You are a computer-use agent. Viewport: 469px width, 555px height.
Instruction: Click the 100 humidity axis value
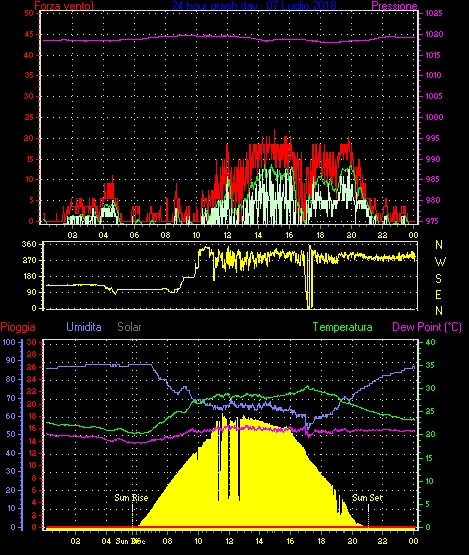click(9, 342)
